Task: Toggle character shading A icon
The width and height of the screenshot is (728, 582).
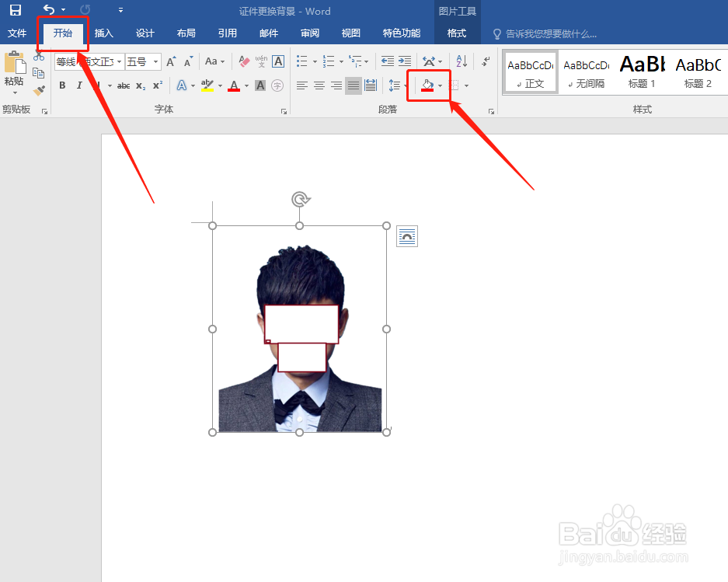Action: click(x=260, y=85)
